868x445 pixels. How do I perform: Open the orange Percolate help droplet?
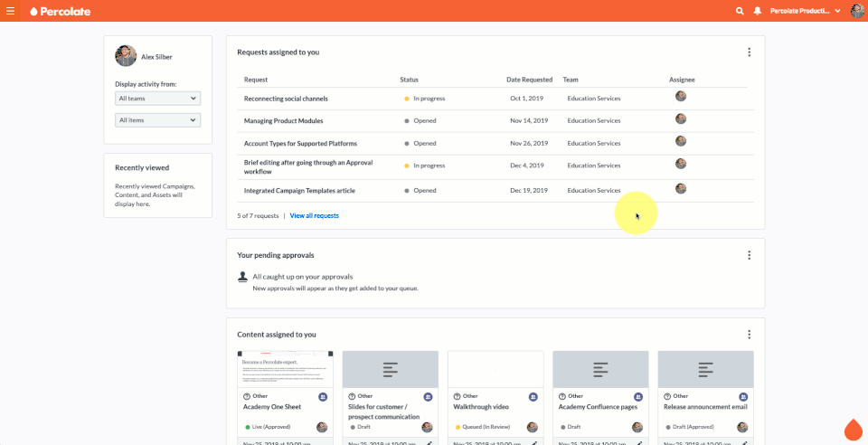pyautogui.click(x=853, y=430)
